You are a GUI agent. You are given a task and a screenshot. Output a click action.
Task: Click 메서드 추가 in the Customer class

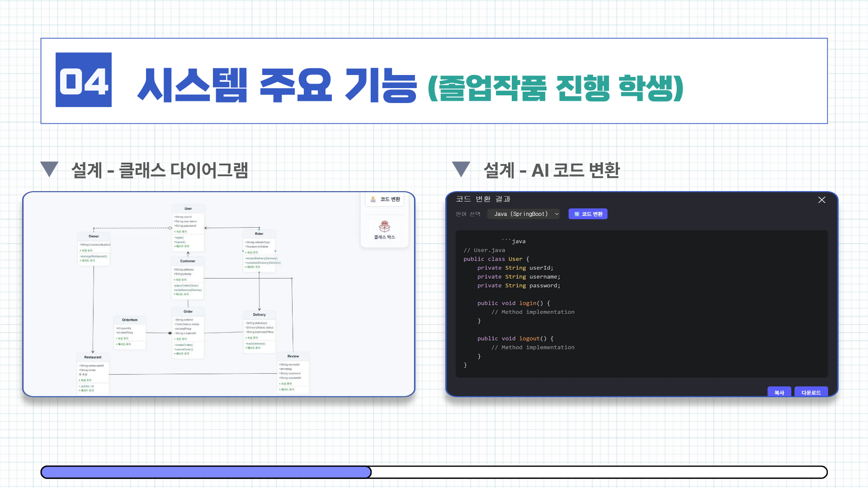[x=182, y=294]
